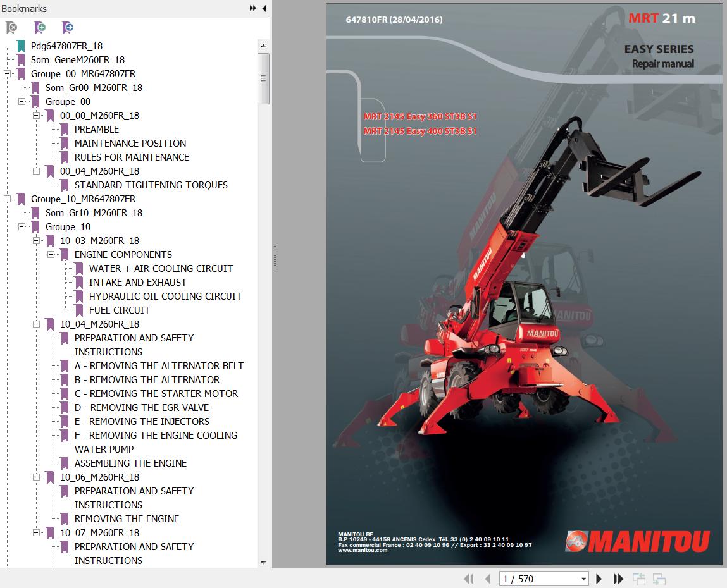Open the FUEL CIRCUIT bookmark
The height and width of the screenshot is (588, 727).
[119, 310]
